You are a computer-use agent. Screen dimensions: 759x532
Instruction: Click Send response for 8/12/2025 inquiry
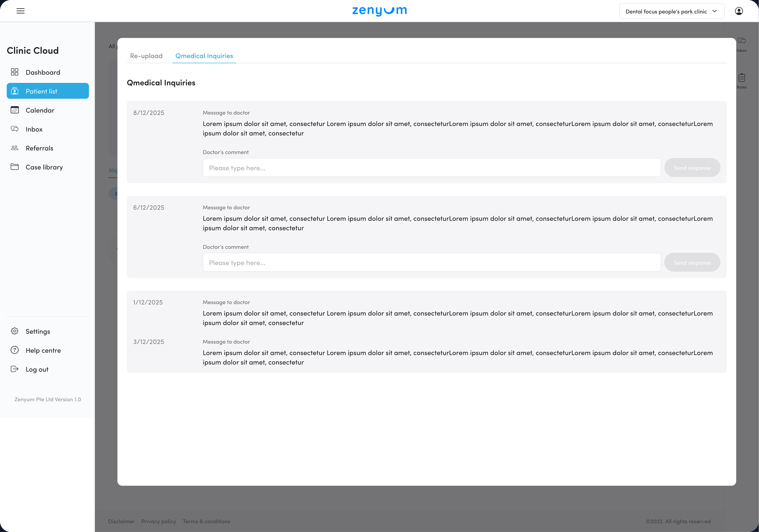[692, 168]
